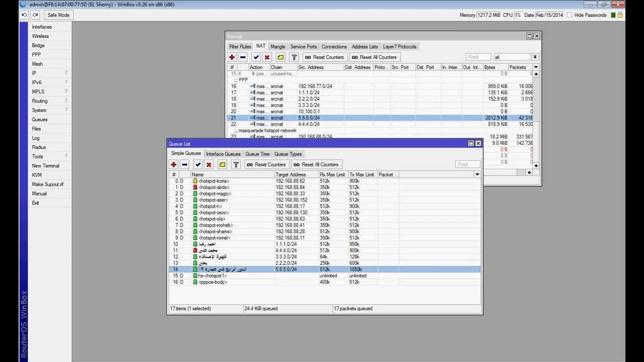Expand the Routing submenu in sidebar

pos(49,101)
